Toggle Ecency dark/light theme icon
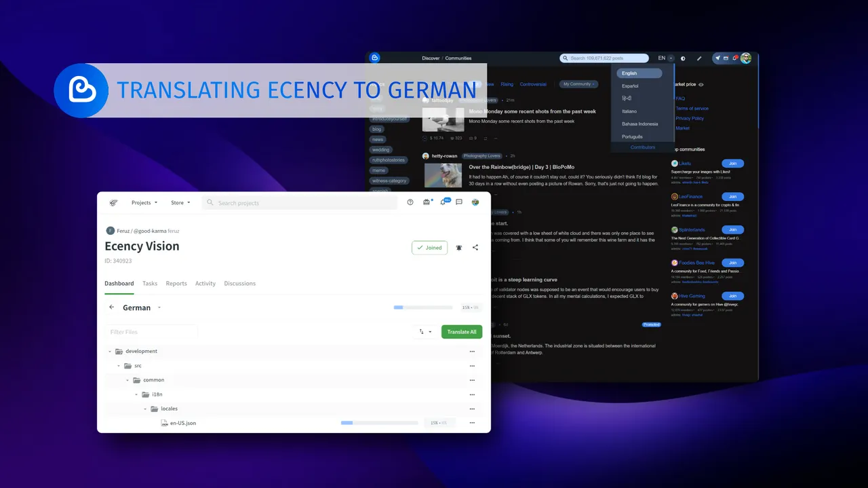 (683, 58)
